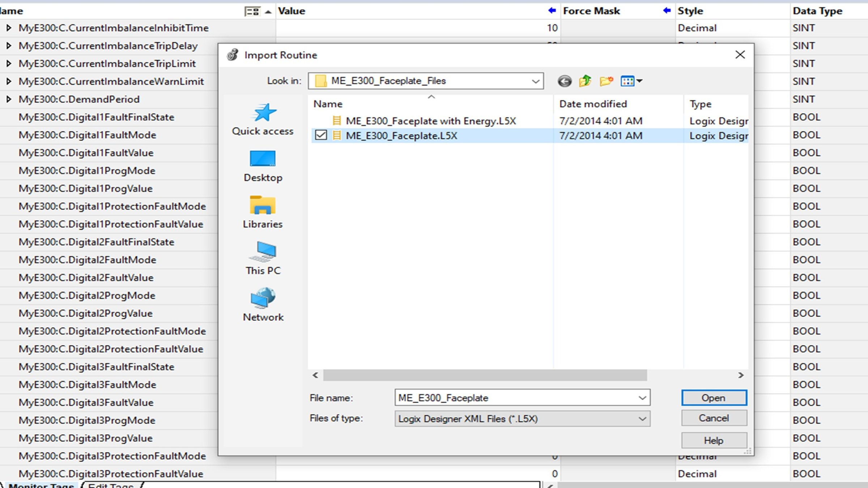Open Desktop location in sidebar
Screen dimensions: 868x488
click(263, 166)
